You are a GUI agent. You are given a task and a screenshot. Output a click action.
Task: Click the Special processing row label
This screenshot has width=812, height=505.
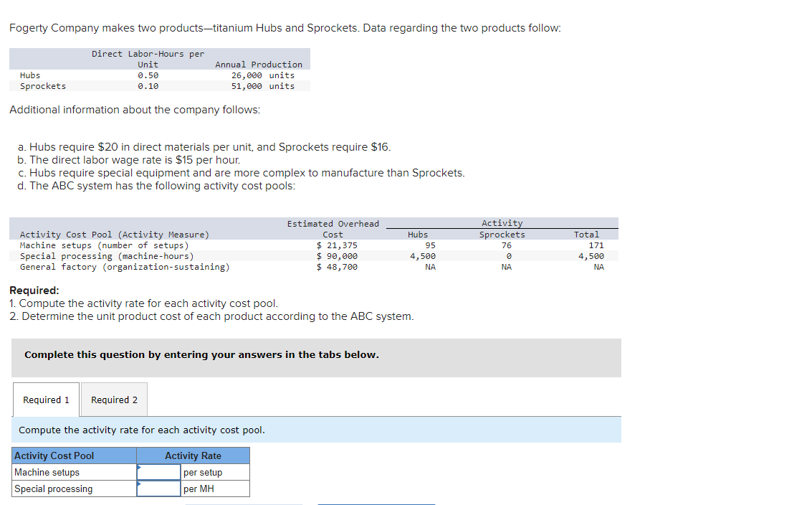tap(53, 489)
